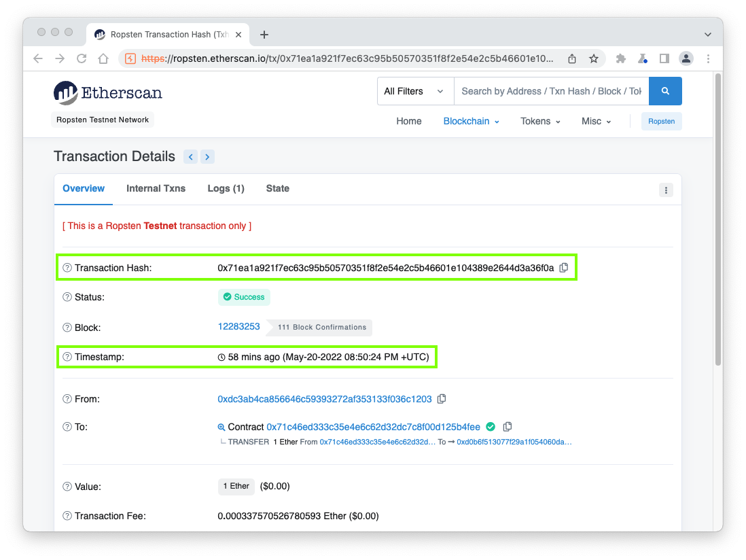Screen dimensions: 746x560
Task: Click the Block help question icon
Action: tap(67, 328)
